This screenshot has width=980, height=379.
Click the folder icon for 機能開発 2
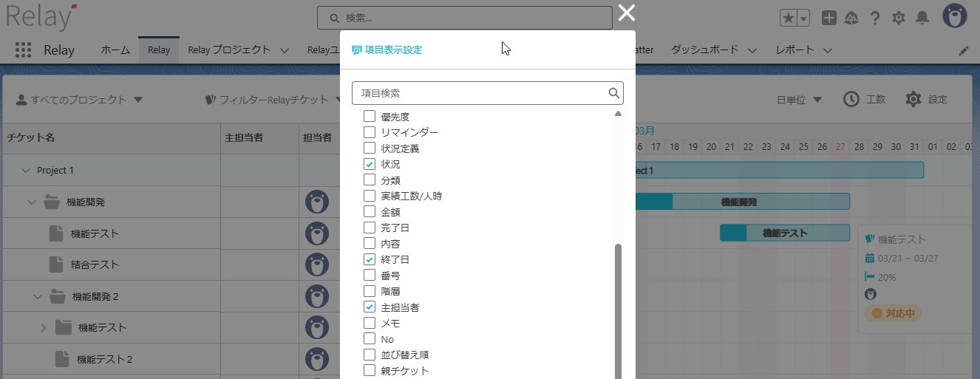coord(58,296)
